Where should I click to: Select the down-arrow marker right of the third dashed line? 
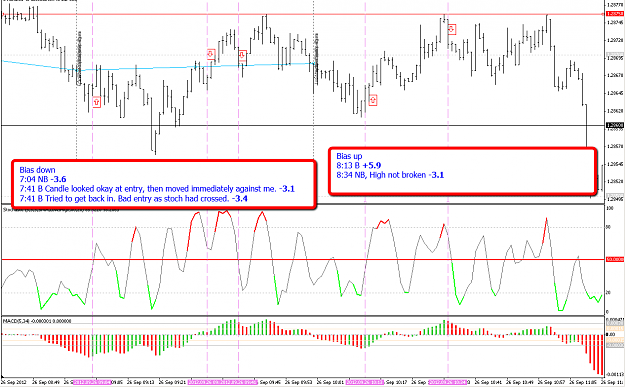242,55
